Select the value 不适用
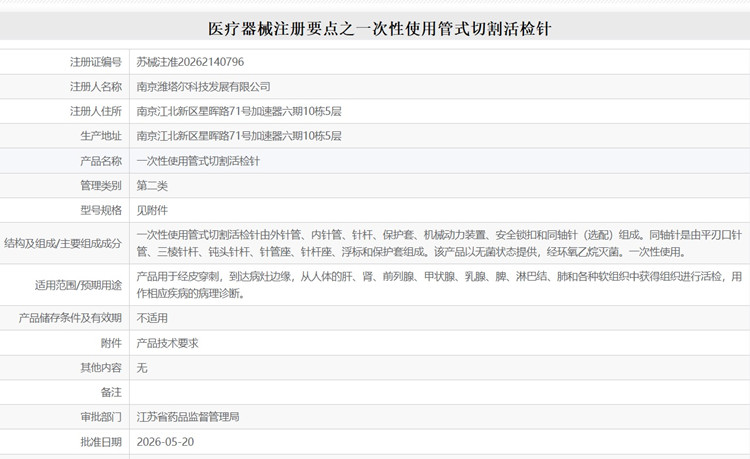Image resolution: width=750 pixels, height=459 pixels. [152, 318]
